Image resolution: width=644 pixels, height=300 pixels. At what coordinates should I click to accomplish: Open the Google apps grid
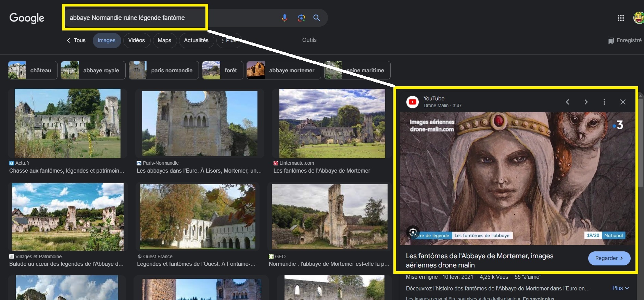(621, 18)
